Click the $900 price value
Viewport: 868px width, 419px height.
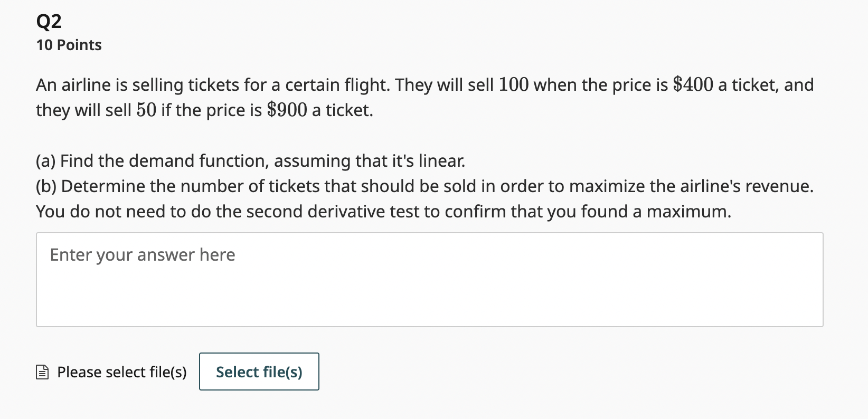[x=287, y=110]
